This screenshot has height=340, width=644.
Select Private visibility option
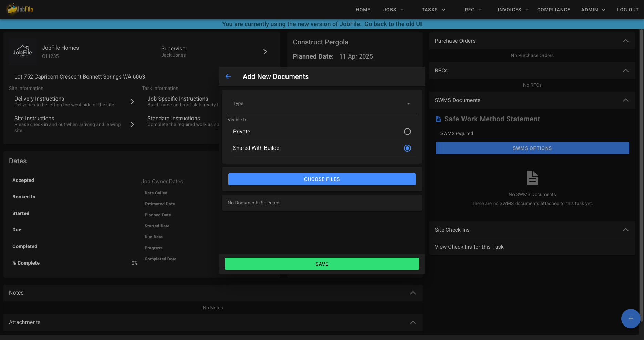click(x=322, y=132)
